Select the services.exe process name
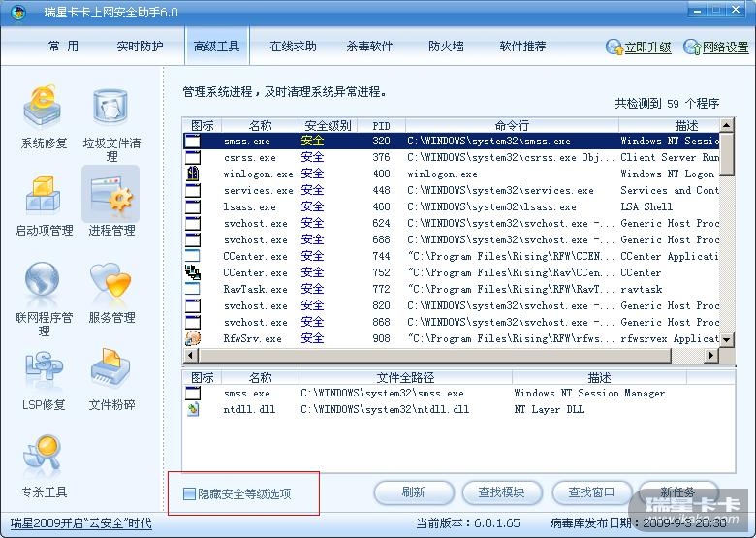756x538 pixels. [x=258, y=190]
